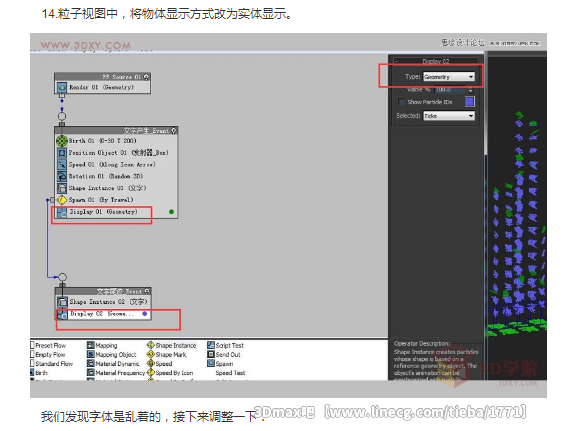Click the Shape Instance 02 operator icon

point(62,302)
